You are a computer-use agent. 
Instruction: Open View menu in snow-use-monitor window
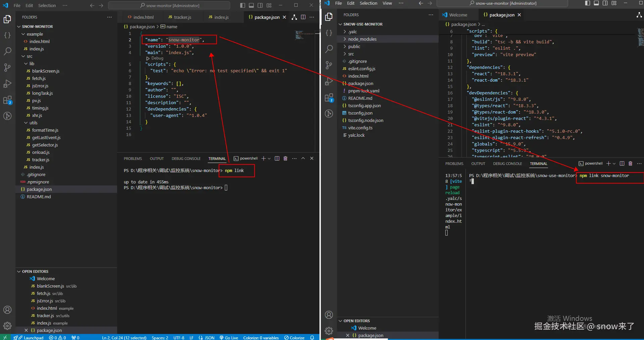tap(387, 3)
